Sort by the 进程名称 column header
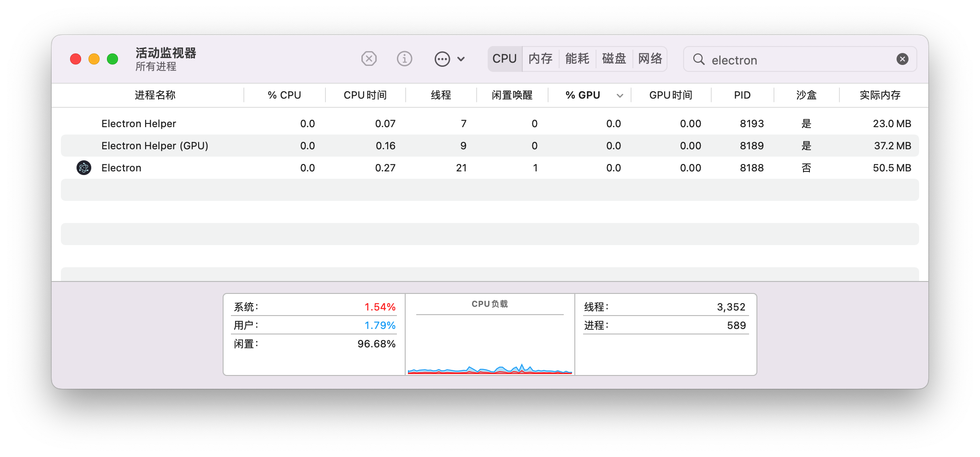The height and width of the screenshot is (457, 980). tap(155, 95)
